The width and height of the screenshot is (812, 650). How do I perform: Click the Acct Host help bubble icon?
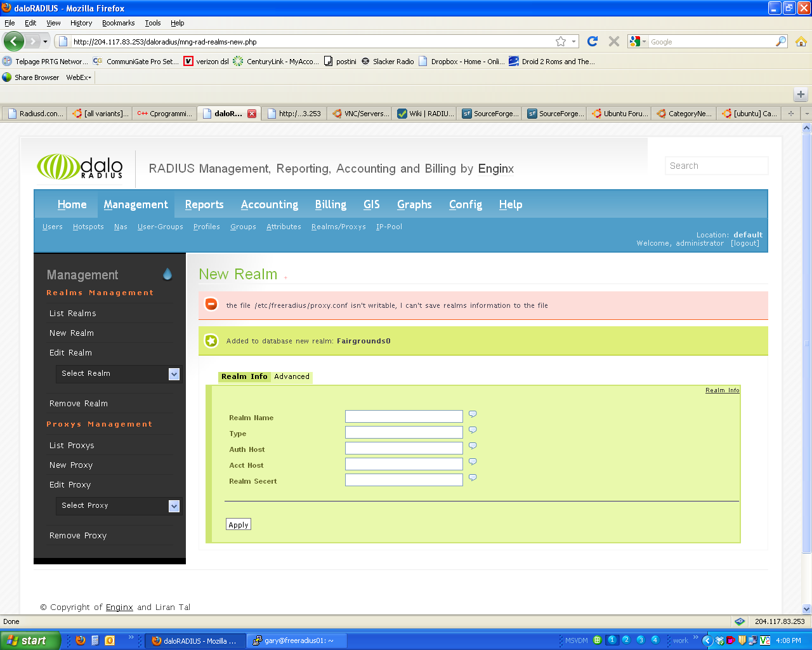[473, 462]
